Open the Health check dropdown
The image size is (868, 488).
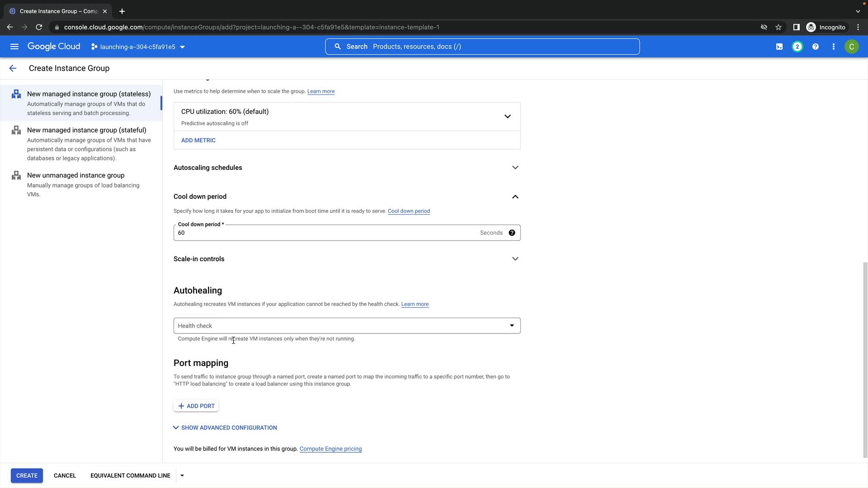347,326
